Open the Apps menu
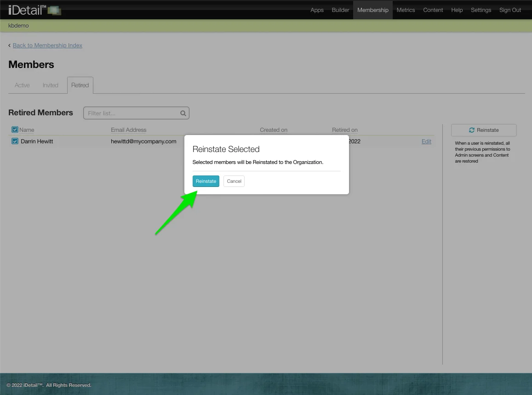Viewport: 532px width, 395px height. [x=317, y=10]
